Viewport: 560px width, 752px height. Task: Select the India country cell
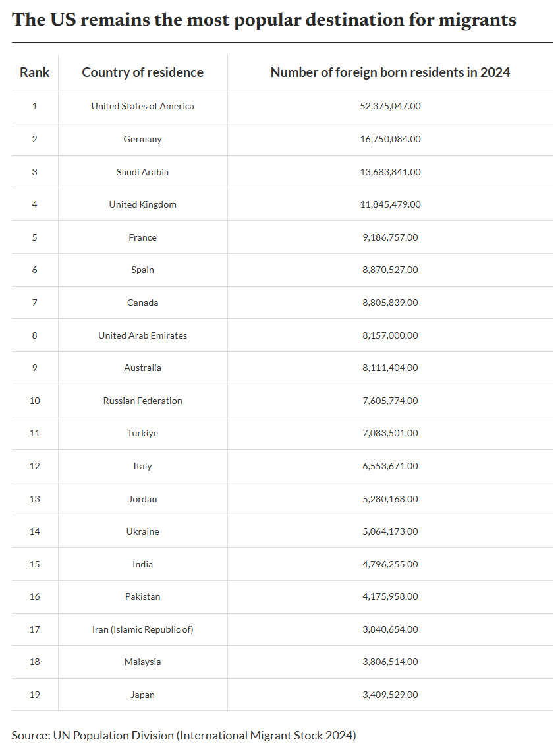tap(142, 564)
